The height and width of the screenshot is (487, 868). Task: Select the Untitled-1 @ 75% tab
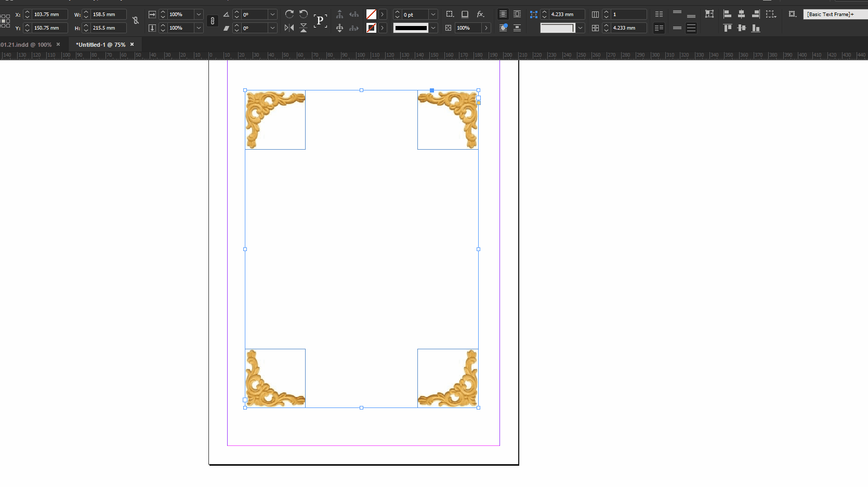pos(100,45)
